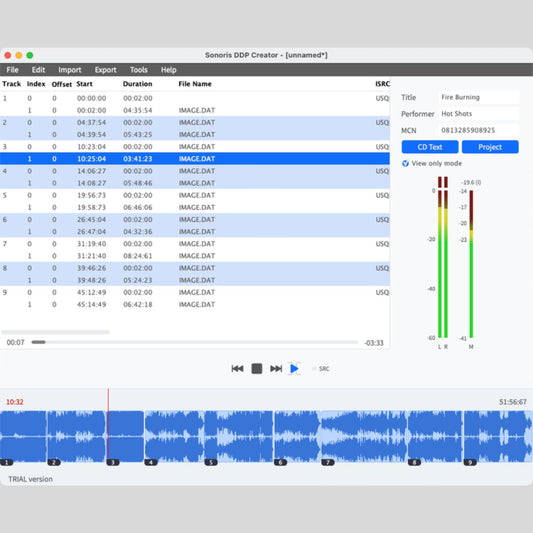
Task: Click the M loudness meter bar
Action: pyautogui.click(x=471, y=264)
